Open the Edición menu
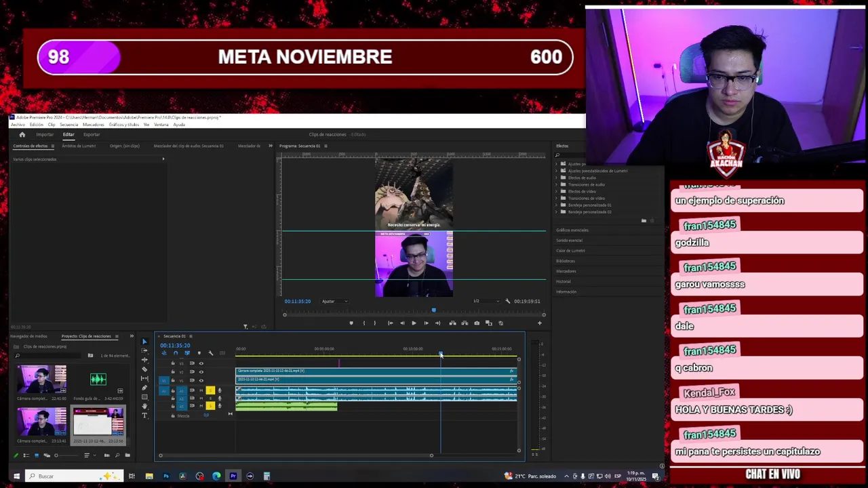868x488 pixels. pos(36,125)
